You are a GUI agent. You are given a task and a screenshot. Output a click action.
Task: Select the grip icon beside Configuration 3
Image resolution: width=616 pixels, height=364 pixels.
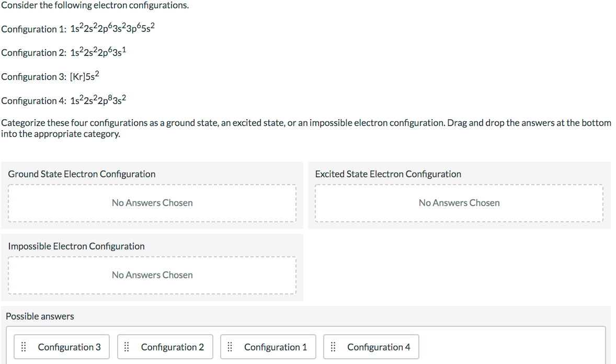coord(23,347)
